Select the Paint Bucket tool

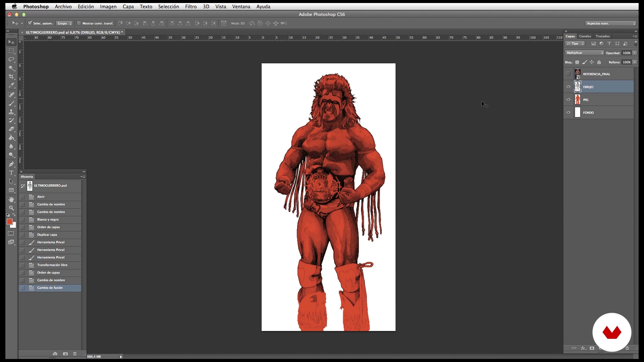tap(11, 138)
